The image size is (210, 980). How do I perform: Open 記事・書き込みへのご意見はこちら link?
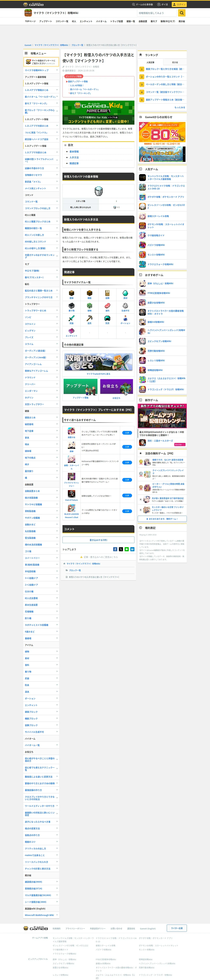[x=101, y=557]
